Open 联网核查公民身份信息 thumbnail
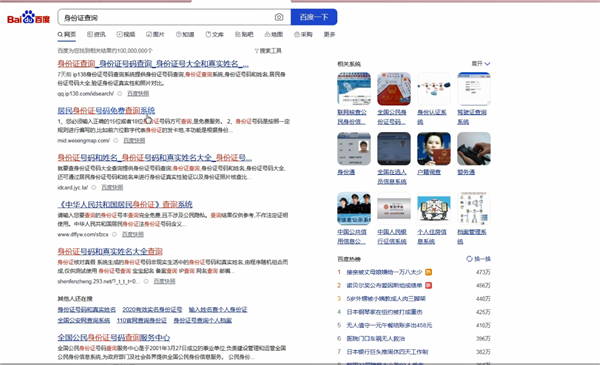The image size is (600, 365). tap(354, 89)
